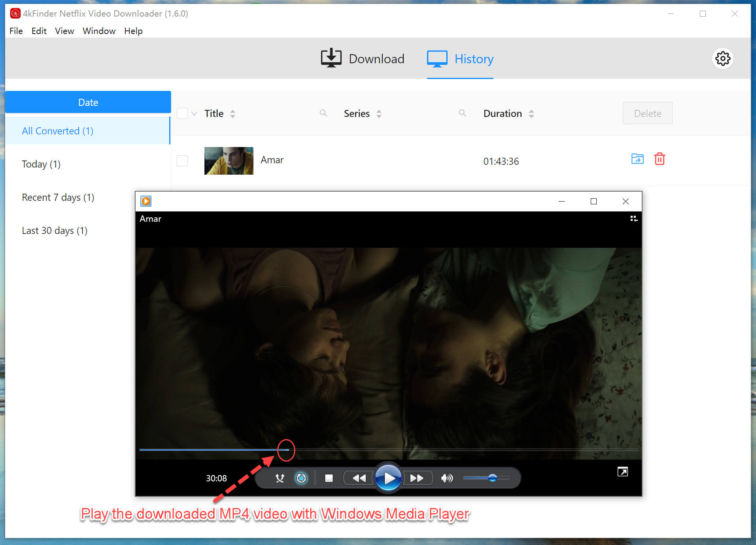This screenshot has width=756, height=545.
Task: Open the settings gear
Action: click(x=723, y=58)
